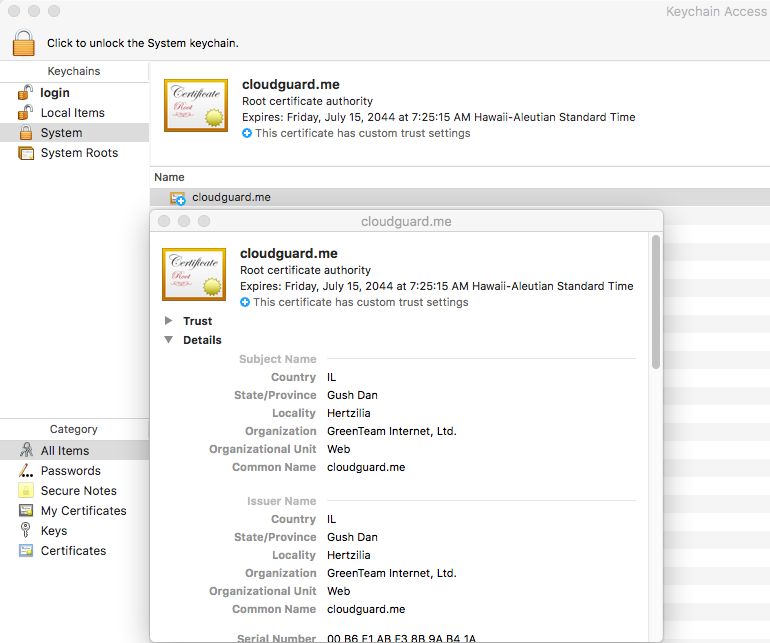Screen dimensions: 770x643
Task: Collapse the Details section
Action: coord(168,340)
